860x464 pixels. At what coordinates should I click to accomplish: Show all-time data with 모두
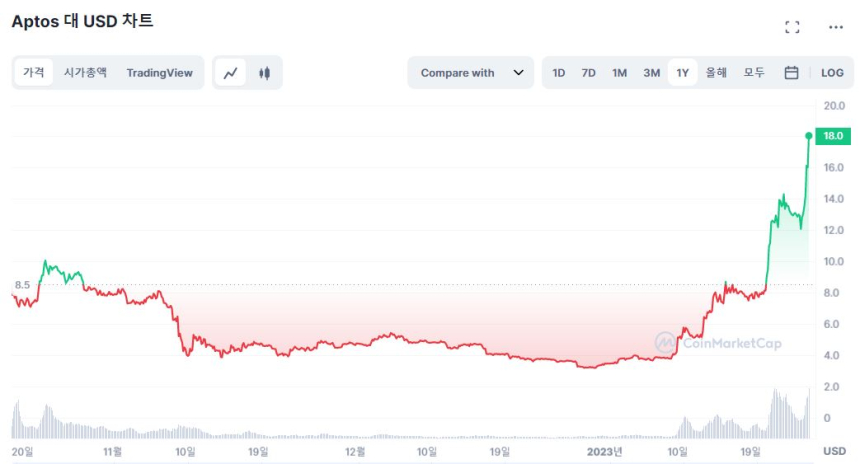pos(754,73)
